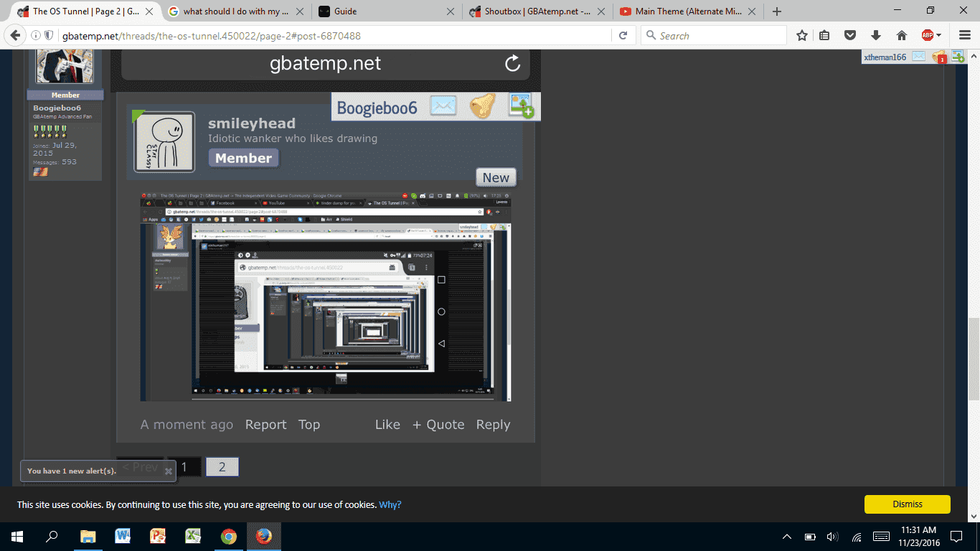The height and width of the screenshot is (551, 980).
Task: Open Windows taskbar search
Action: pyautogui.click(x=52, y=536)
